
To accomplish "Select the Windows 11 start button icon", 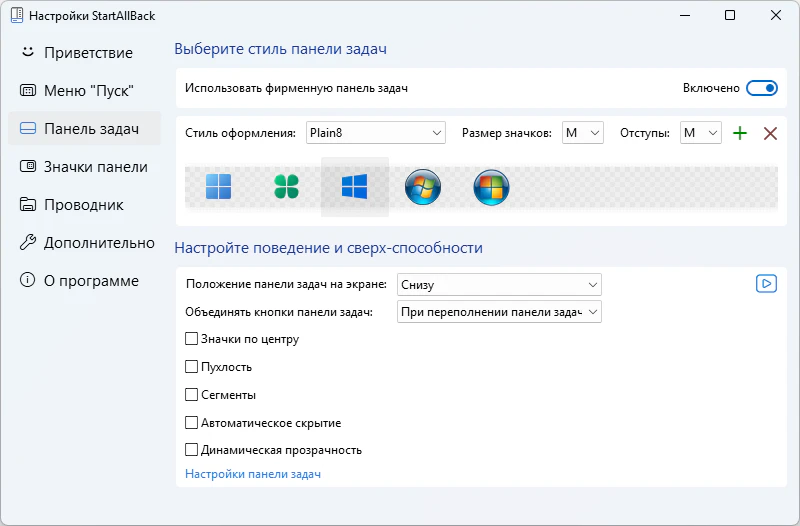I will pos(218,187).
